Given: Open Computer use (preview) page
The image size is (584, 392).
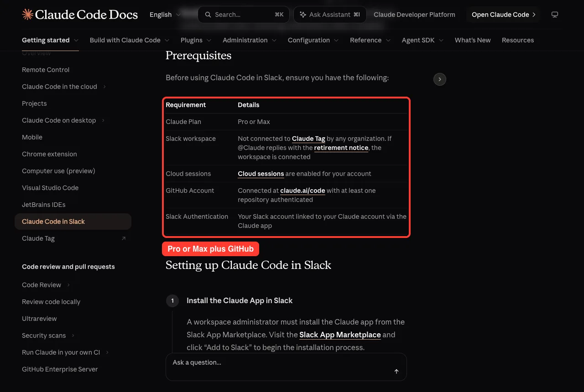Looking at the screenshot, I should [x=58, y=171].
